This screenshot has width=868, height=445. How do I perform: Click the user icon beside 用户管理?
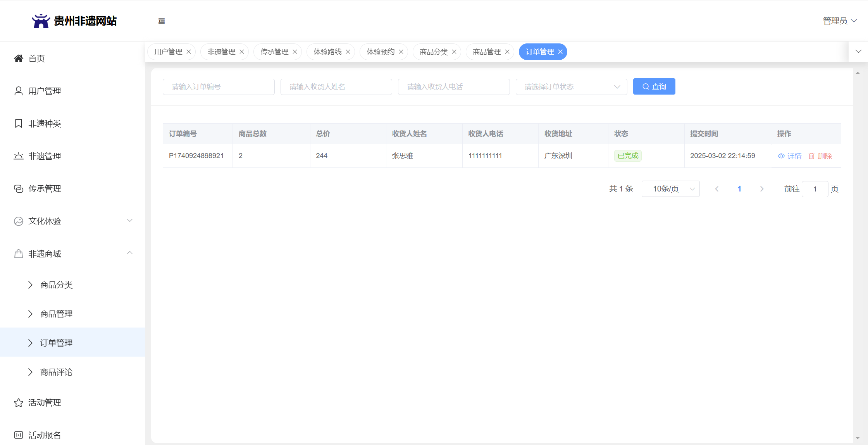[x=18, y=91]
